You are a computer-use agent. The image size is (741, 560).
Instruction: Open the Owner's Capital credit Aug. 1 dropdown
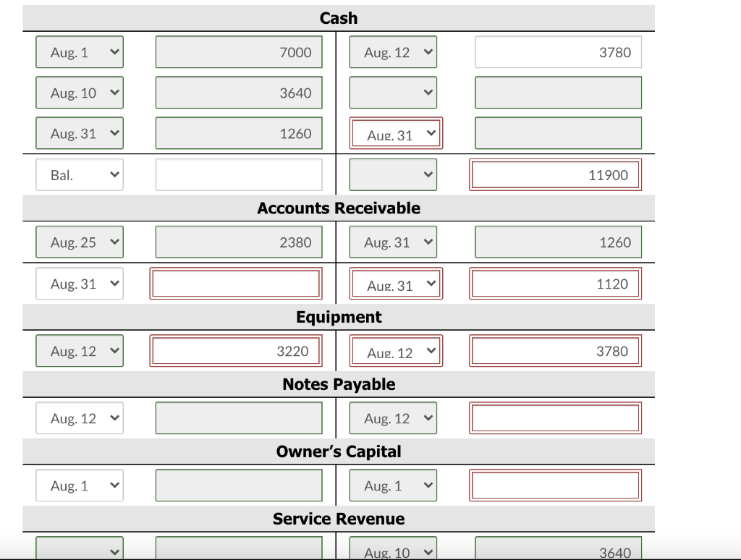(x=393, y=485)
